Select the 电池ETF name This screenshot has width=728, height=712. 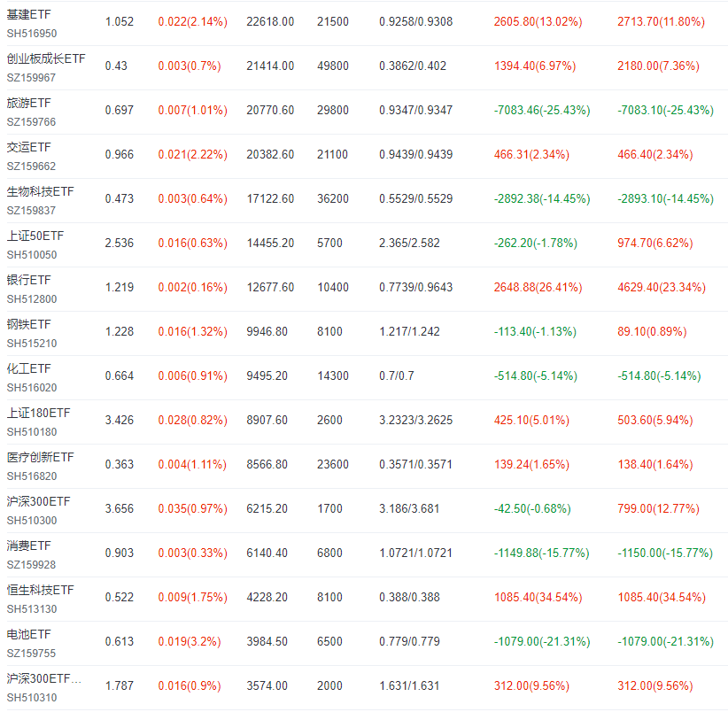pyautogui.click(x=29, y=634)
